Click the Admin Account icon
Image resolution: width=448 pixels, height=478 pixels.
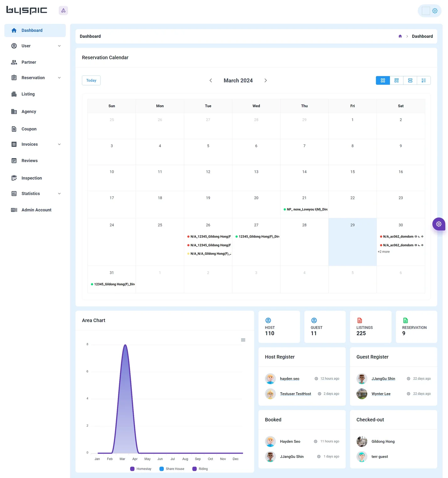pos(14,210)
